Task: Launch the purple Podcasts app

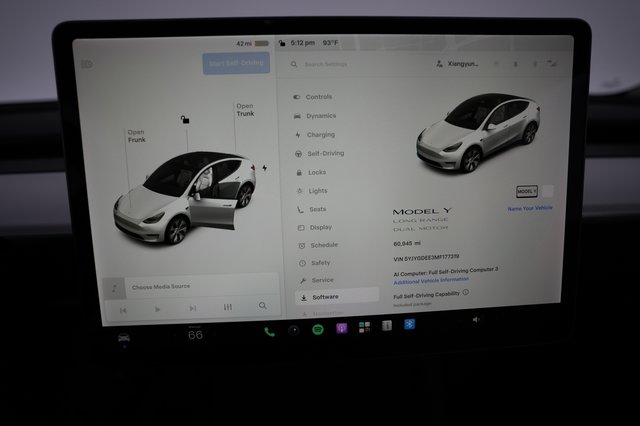Action: (x=342, y=328)
